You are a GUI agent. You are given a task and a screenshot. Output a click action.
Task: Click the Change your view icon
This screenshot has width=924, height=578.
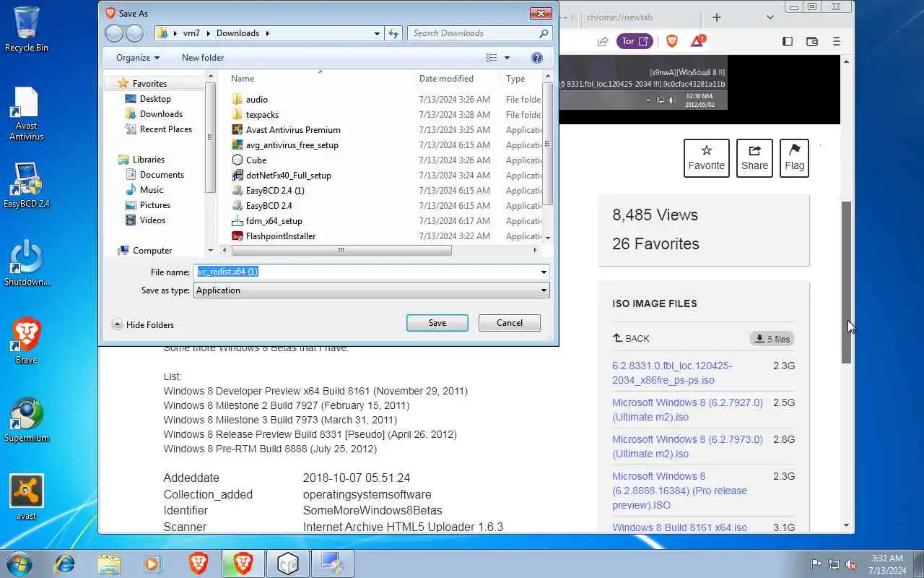point(492,58)
